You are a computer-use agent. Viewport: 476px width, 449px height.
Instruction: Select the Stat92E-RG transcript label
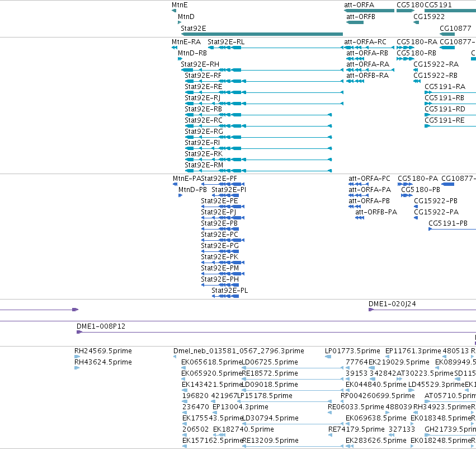[x=204, y=132]
